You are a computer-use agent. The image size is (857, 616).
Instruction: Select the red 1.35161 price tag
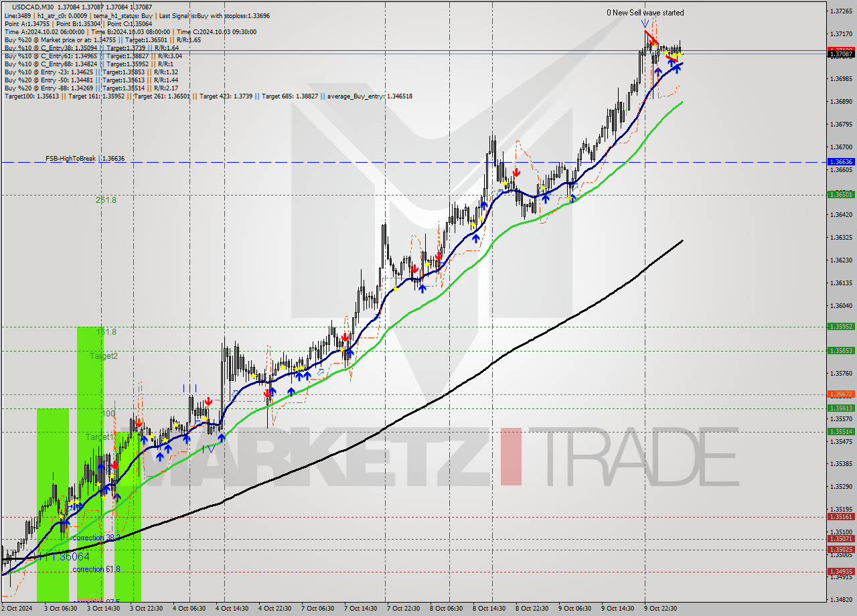pos(841,517)
